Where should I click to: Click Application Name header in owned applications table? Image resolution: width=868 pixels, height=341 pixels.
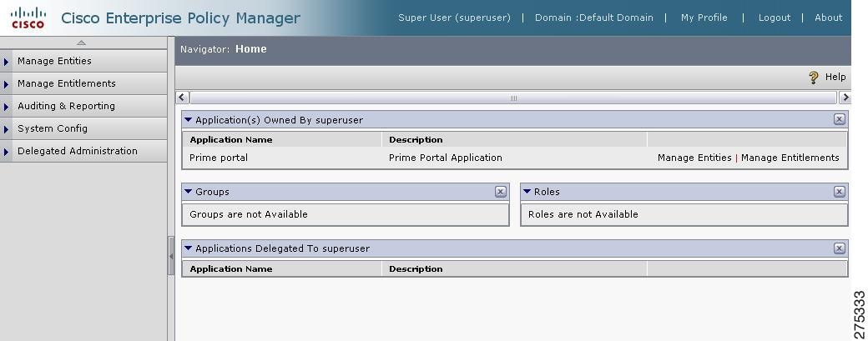pyautogui.click(x=231, y=140)
